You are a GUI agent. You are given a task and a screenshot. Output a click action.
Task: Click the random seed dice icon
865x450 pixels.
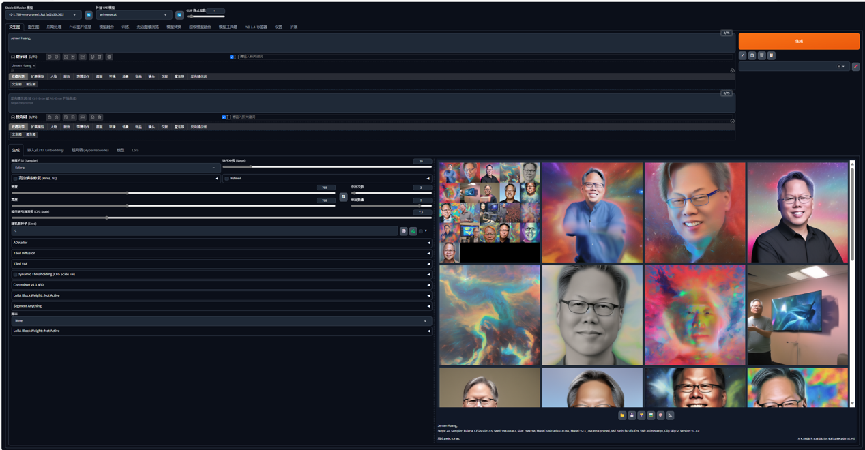[403, 231]
